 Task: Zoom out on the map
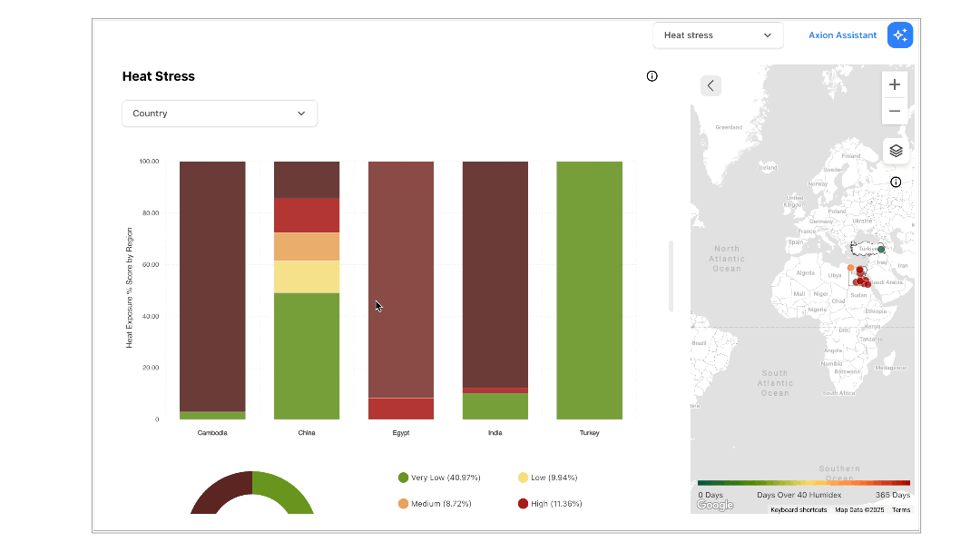tap(895, 111)
